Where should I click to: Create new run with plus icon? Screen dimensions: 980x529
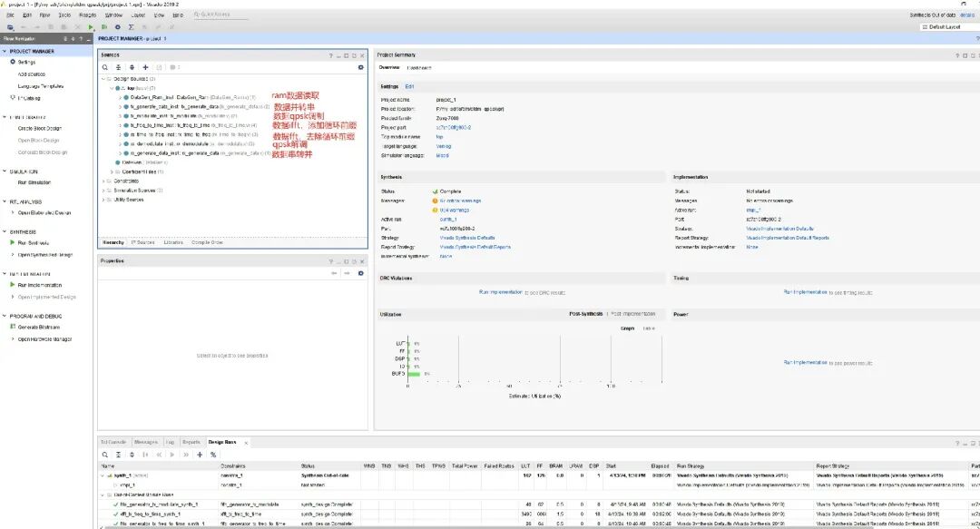(200, 455)
